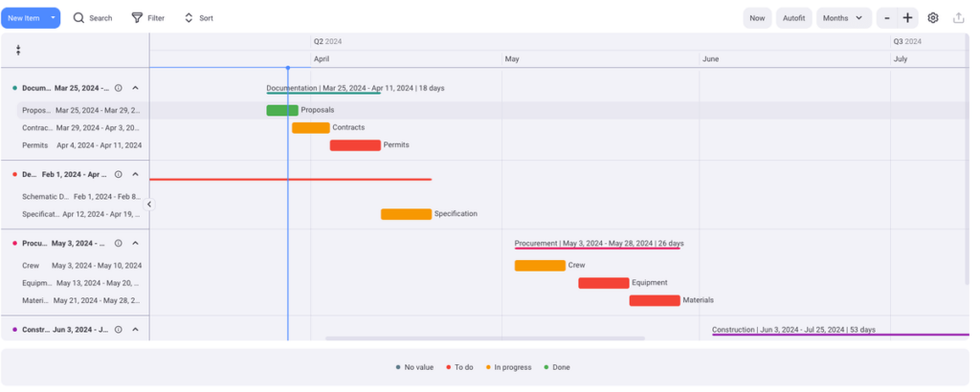Open info icon for Construction group
980x392 pixels.
(118, 329)
